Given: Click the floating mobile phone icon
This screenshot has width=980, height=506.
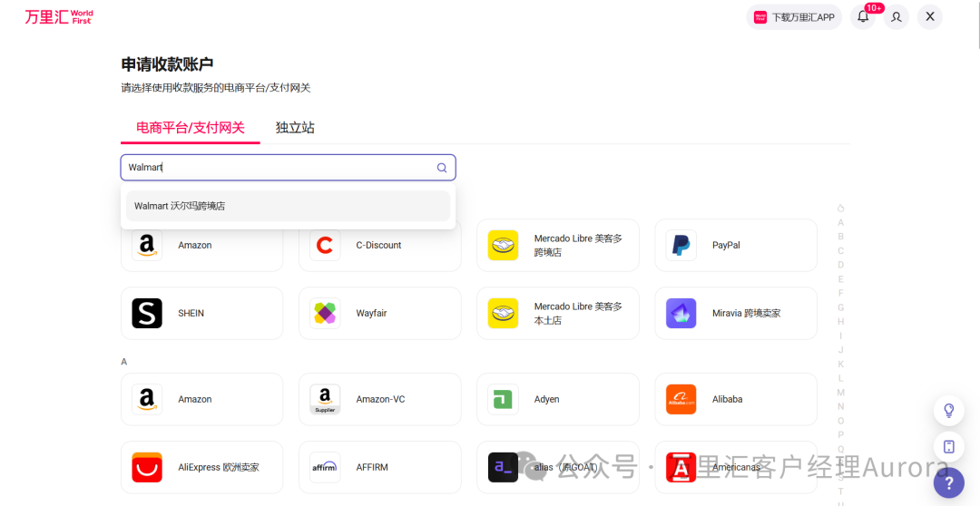Looking at the screenshot, I should coord(949,447).
